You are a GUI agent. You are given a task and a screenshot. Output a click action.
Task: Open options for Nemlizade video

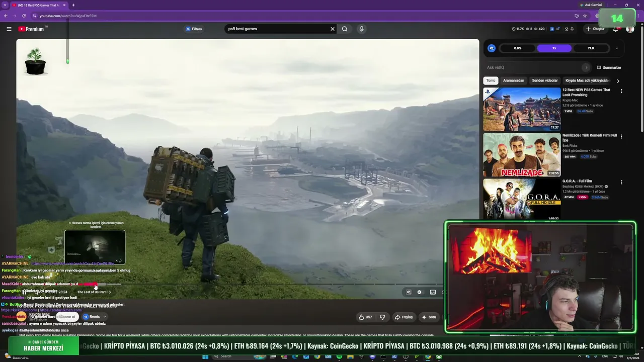[621, 137]
